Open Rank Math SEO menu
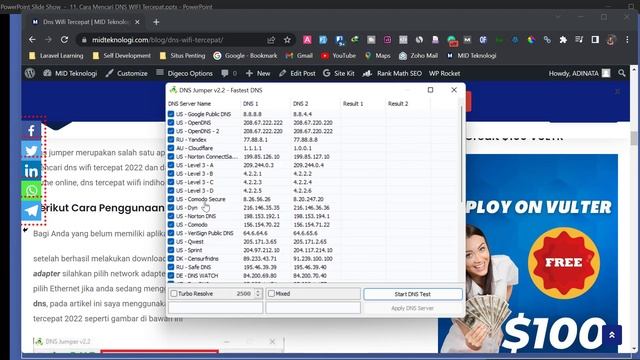 (x=392, y=73)
